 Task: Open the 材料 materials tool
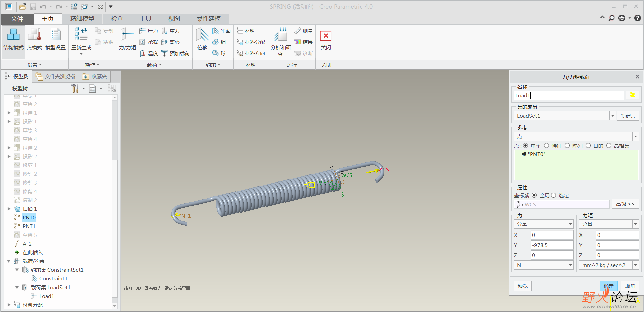pyautogui.click(x=246, y=31)
